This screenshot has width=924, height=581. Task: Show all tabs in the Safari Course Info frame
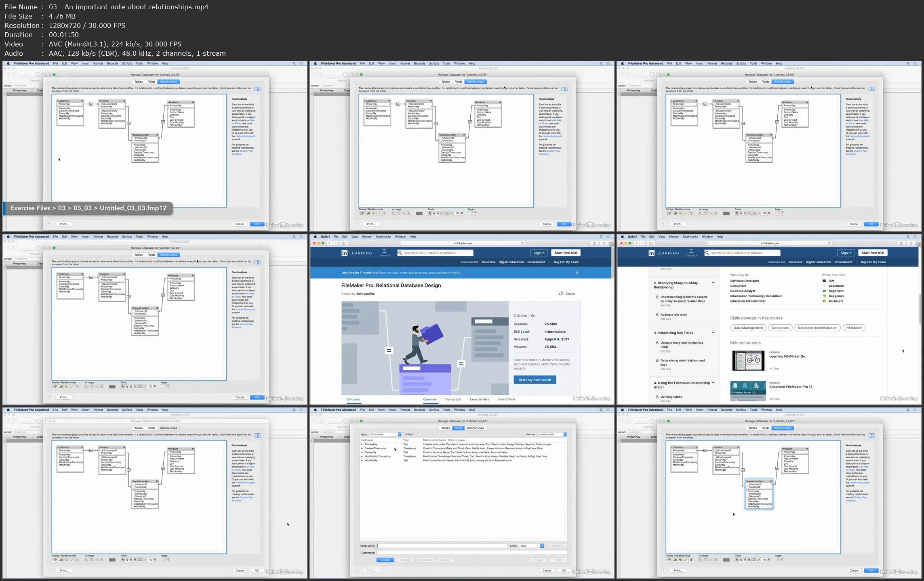click(604, 243)
